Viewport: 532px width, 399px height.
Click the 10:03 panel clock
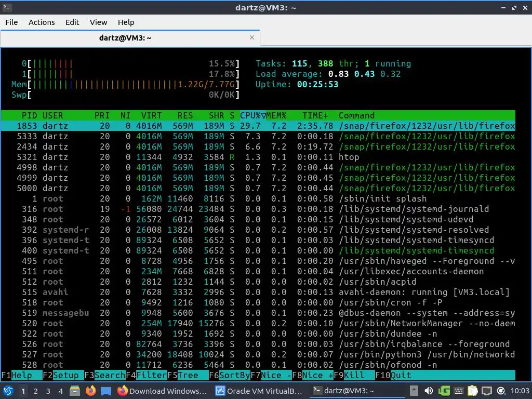(x=520, y=391)
